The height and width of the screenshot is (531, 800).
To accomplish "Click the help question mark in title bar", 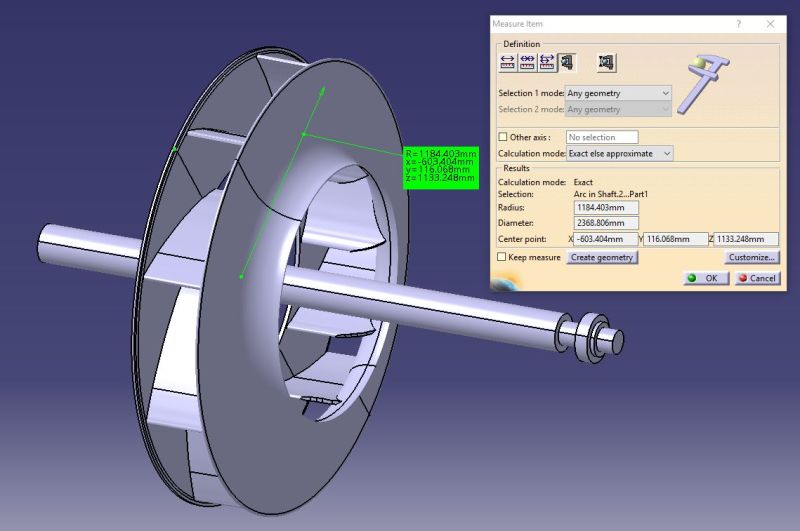I will [738, 23].
